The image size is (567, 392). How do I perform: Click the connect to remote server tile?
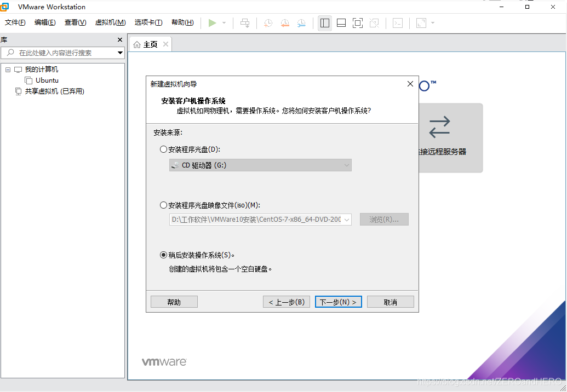[450, 137]
